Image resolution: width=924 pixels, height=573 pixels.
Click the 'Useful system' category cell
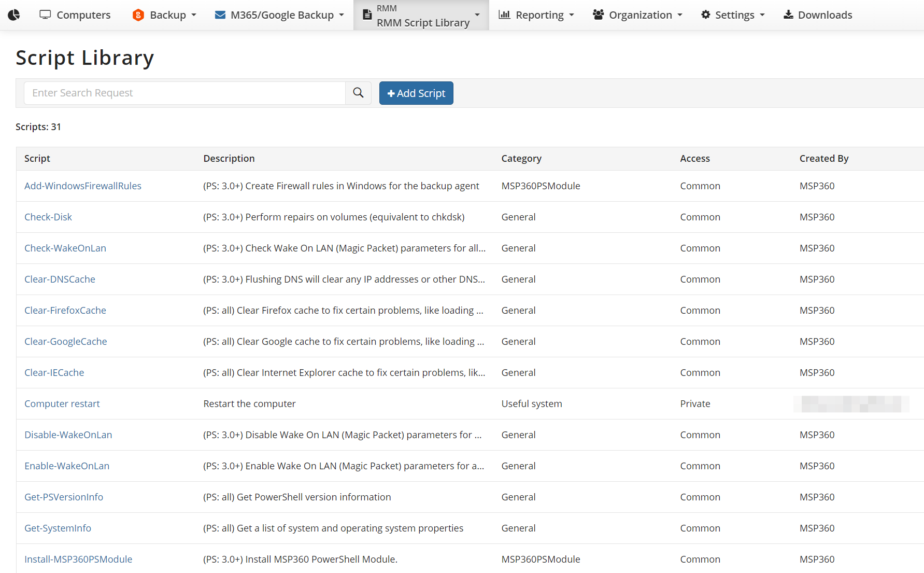click(x=532, y=403)
